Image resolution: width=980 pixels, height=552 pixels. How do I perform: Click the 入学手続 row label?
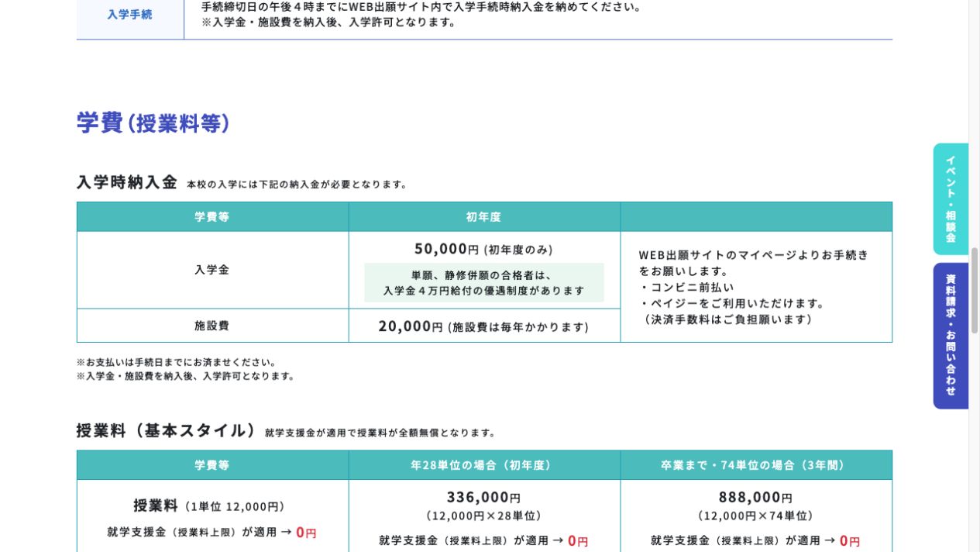[x=130, y=14]
